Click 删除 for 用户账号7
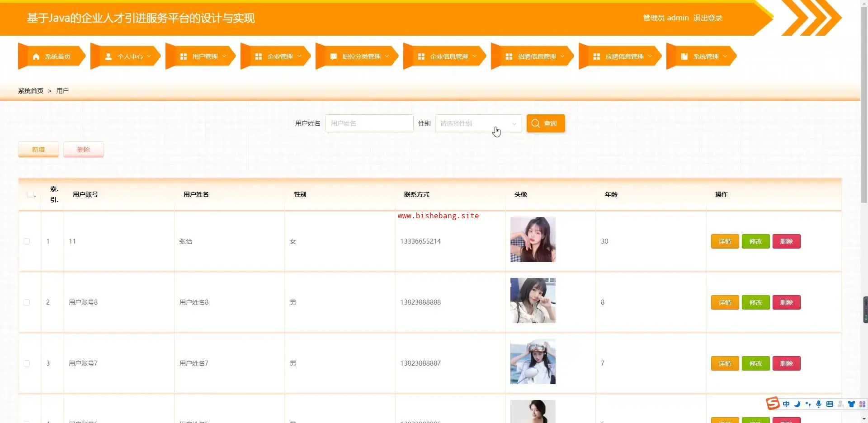 click(x=787, y=363)
